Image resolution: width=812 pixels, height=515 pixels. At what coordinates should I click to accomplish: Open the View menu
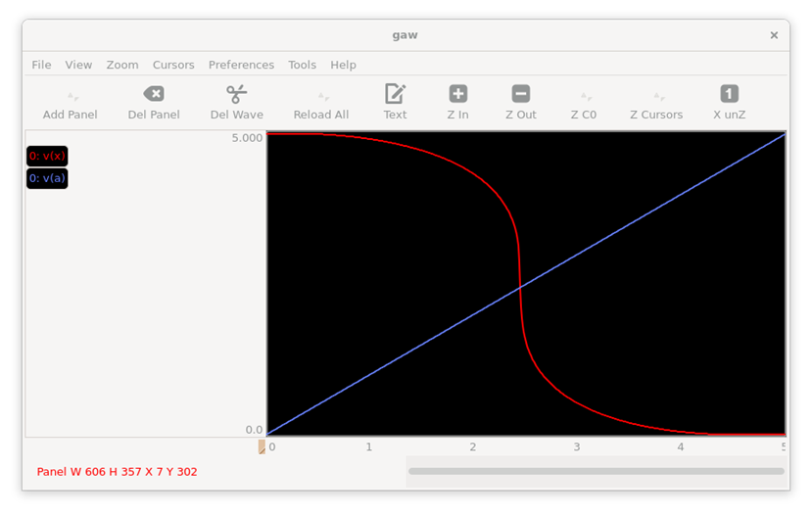78,65
